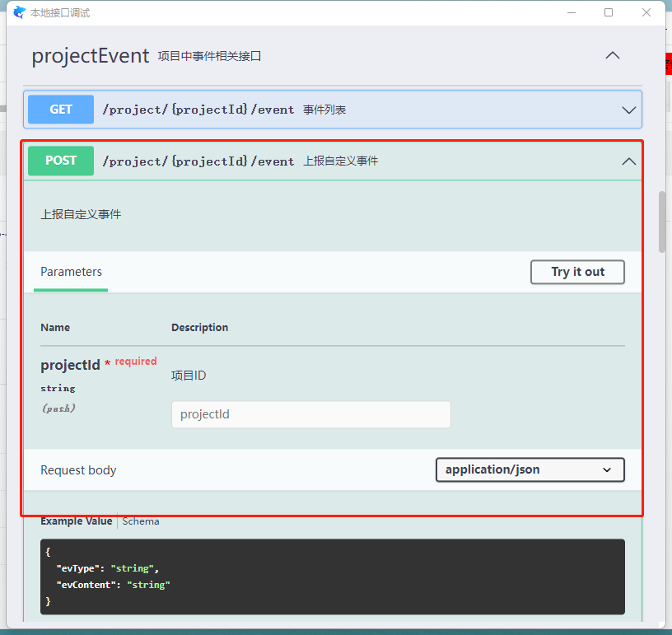Open the application/json content type dropdown
Image resolution: width=672 pixels, height=635 pixels.
pyautogui.click(x=530, y=469)
